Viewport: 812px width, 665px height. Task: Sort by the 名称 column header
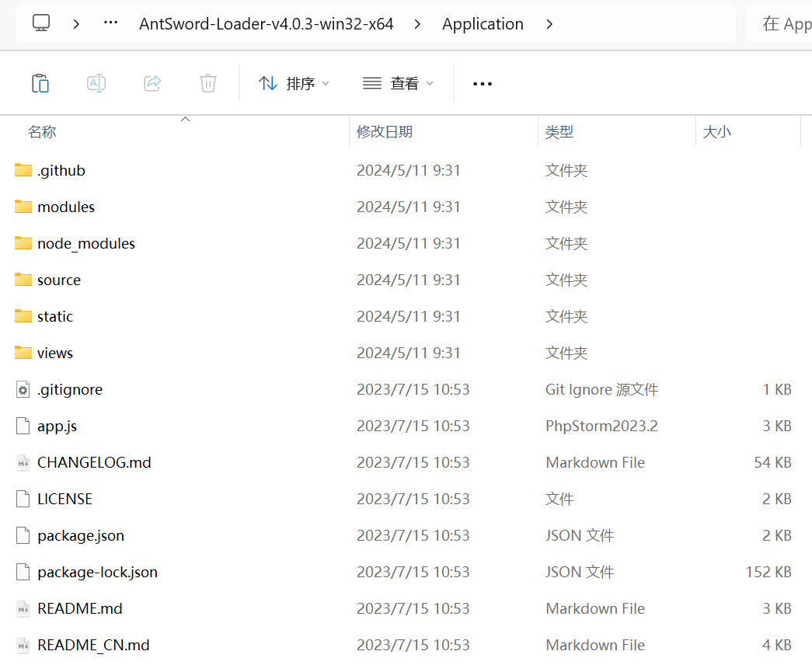(42, 132)
